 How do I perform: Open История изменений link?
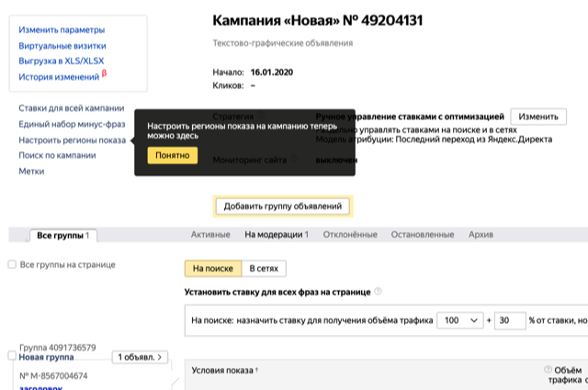[59, 77]
